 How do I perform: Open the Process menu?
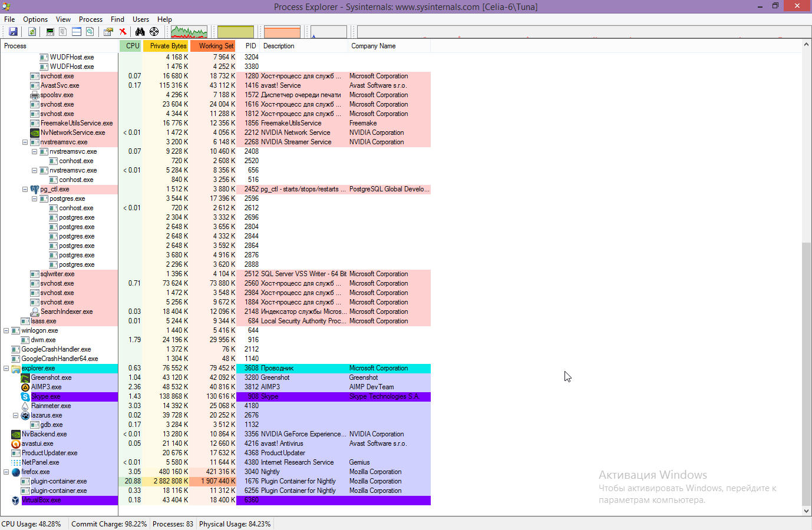click(91, 19)
